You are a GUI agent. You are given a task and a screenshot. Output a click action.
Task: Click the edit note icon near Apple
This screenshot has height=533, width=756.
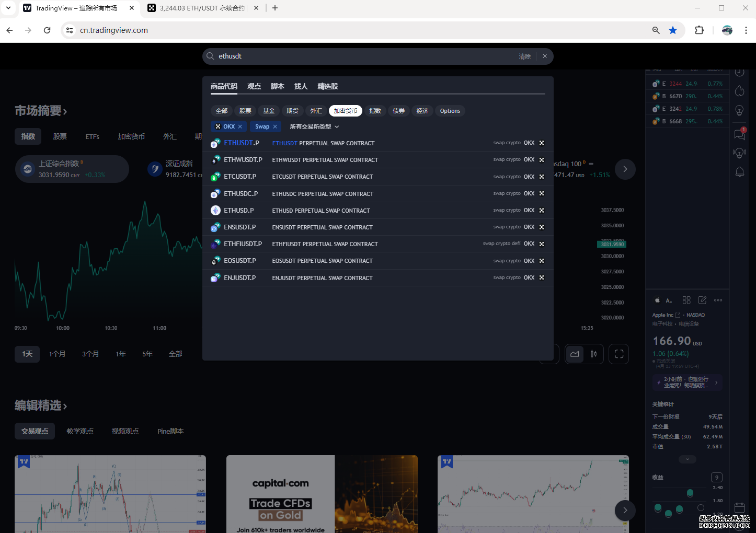(702, 300)
